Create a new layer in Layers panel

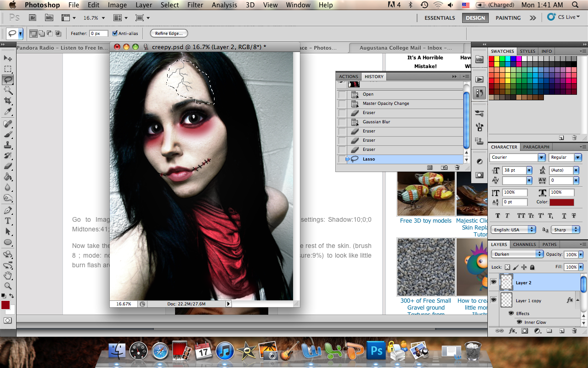coord(561,331)
